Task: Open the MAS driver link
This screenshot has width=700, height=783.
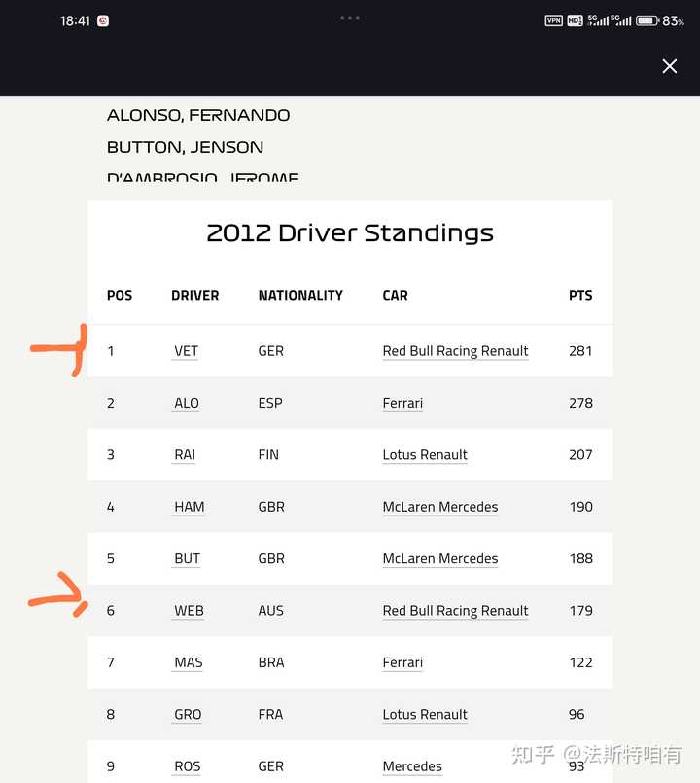Action: pos(188,662)
